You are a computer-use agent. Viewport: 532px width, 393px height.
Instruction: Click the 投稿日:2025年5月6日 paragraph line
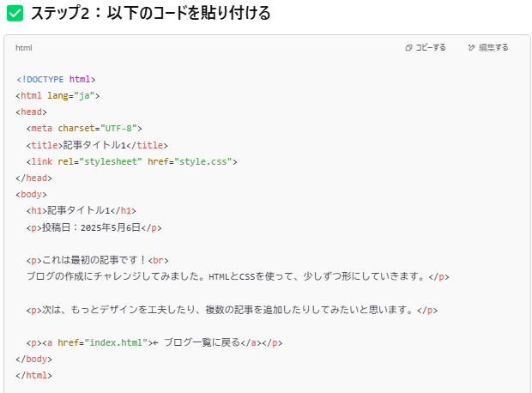[x=94, y=227]
